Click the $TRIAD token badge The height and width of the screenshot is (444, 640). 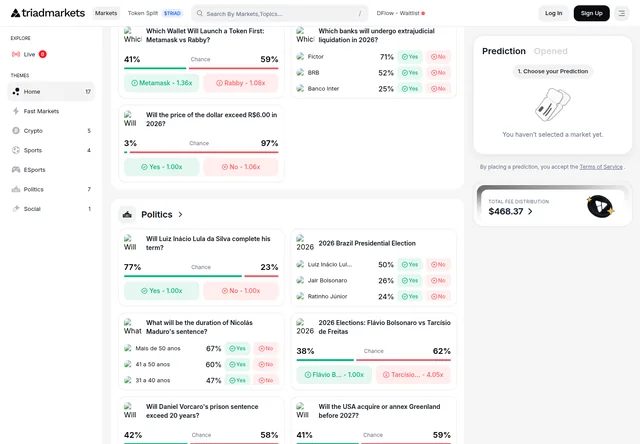click(172, 13)
